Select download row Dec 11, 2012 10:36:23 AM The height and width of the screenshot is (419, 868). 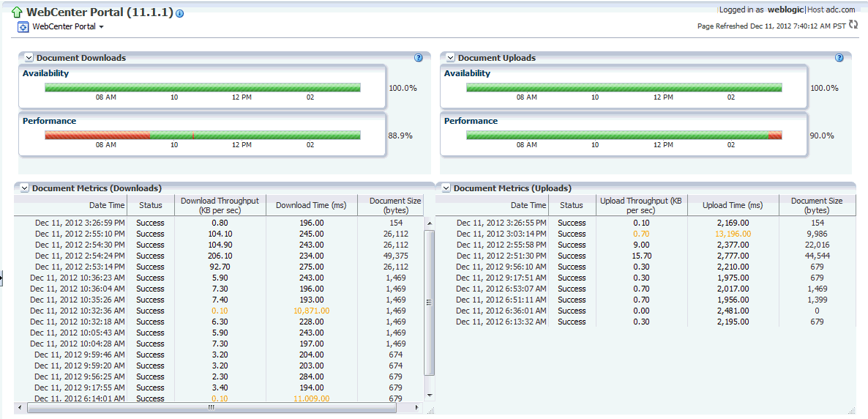[219, 278]
